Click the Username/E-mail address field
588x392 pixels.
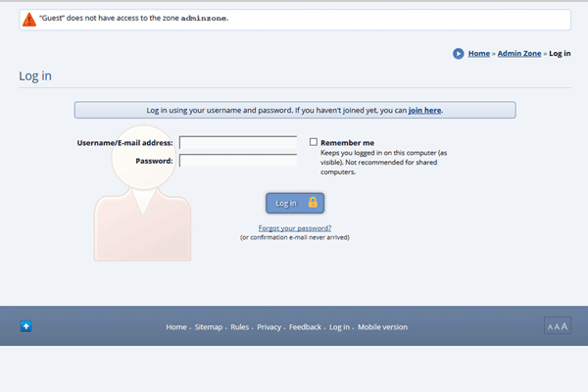pyautogui.click(x=238, y=142)
